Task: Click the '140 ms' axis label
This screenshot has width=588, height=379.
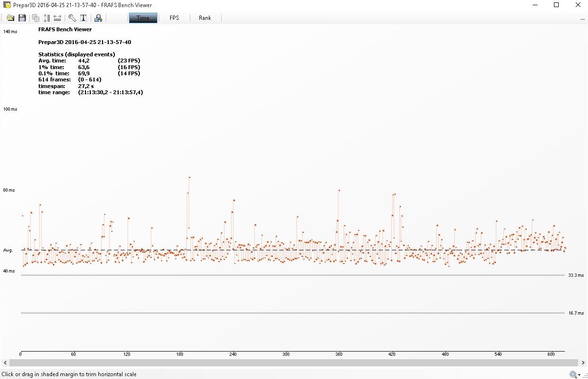Action: click(10, 31)
